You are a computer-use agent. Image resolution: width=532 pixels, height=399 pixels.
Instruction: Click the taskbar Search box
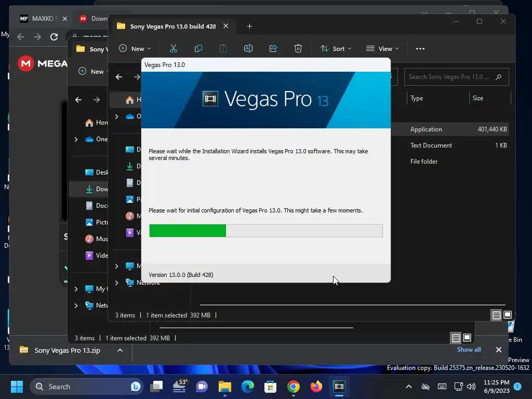pos(87,387)
